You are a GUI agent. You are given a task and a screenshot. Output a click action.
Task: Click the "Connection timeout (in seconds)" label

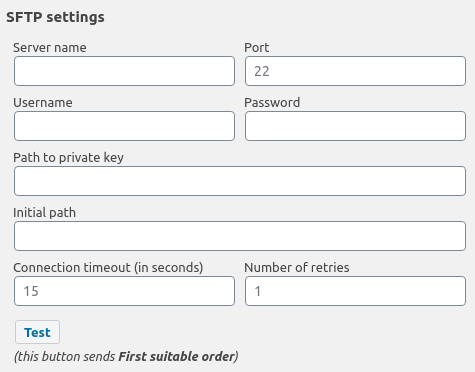pyautogui.click(x=108, y=268)
